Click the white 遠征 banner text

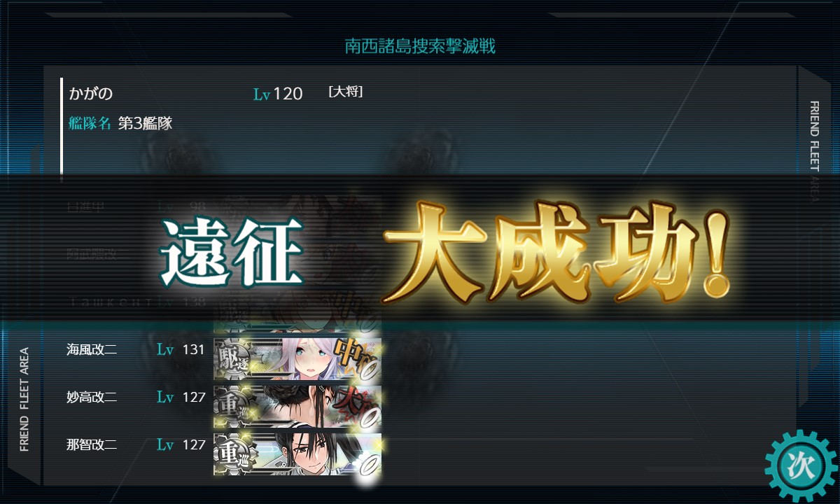pos(231,252)
